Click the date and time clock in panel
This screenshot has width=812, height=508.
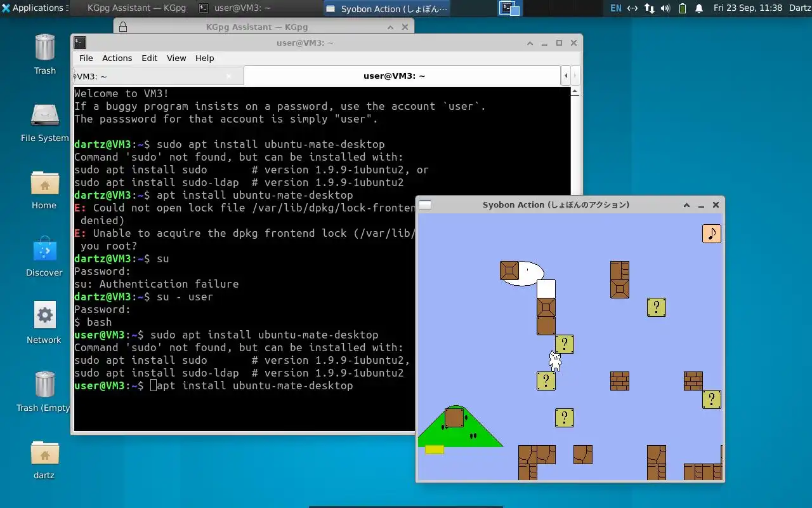coord(747,8)
